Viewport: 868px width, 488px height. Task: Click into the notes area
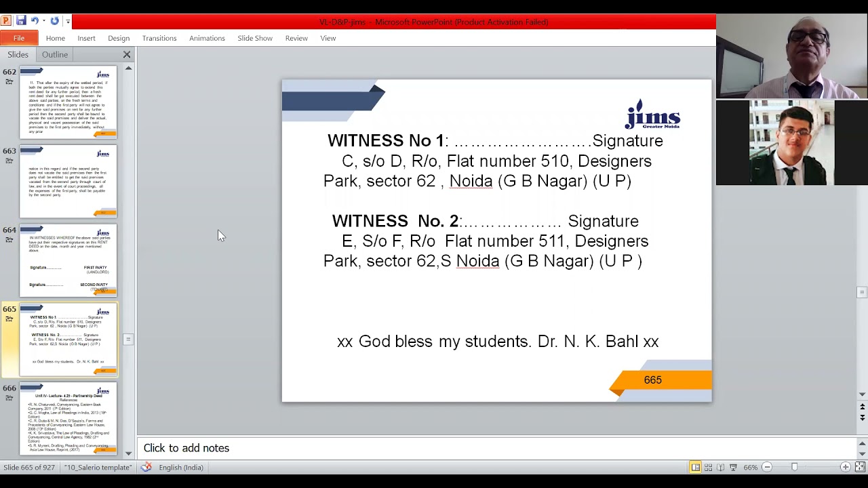click(496, 448)
